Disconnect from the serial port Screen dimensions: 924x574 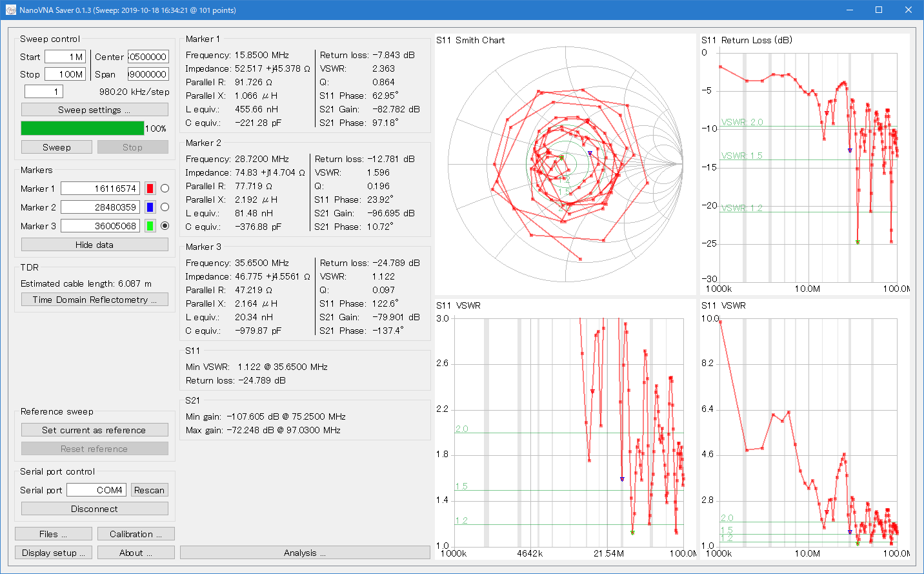tap(95, 509)
